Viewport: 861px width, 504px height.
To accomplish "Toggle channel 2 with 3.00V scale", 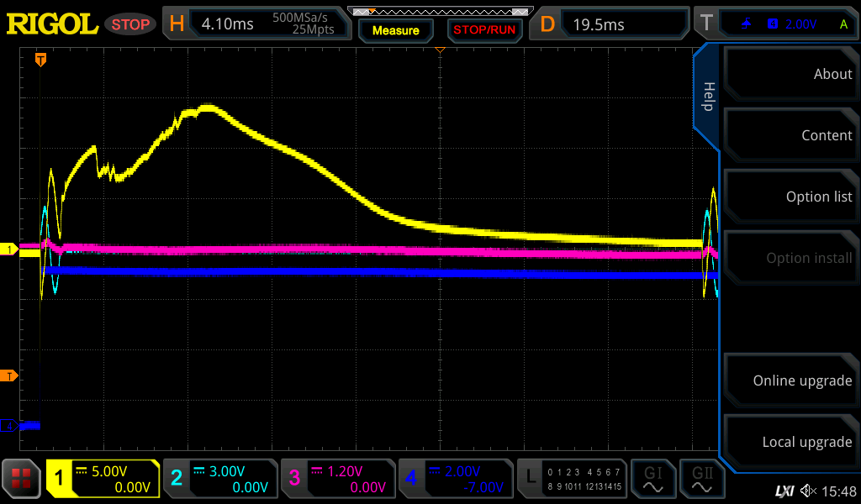I will point(219,479).
